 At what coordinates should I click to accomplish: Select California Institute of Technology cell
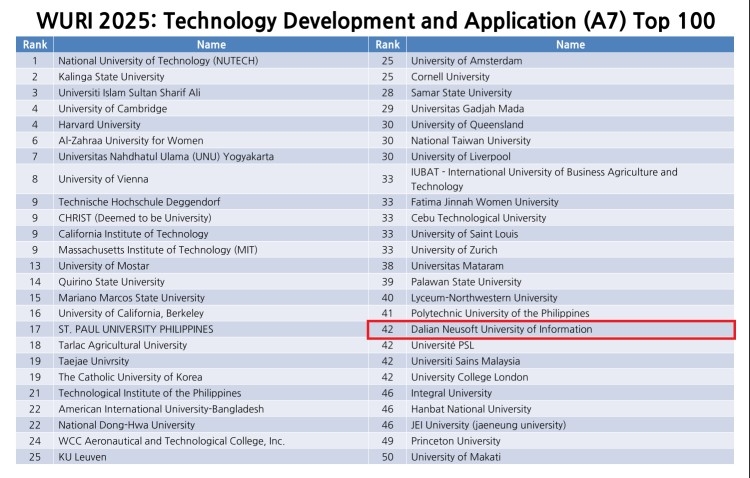[x=140, y=233]
